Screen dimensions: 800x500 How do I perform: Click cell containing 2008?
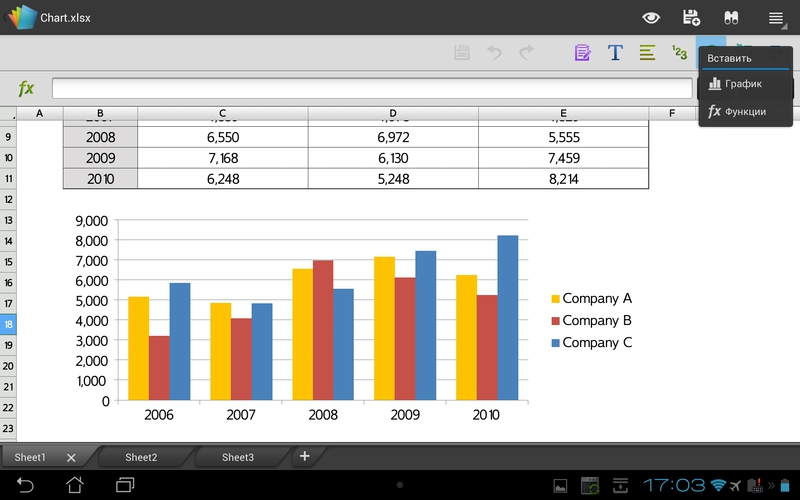point(101,137)
